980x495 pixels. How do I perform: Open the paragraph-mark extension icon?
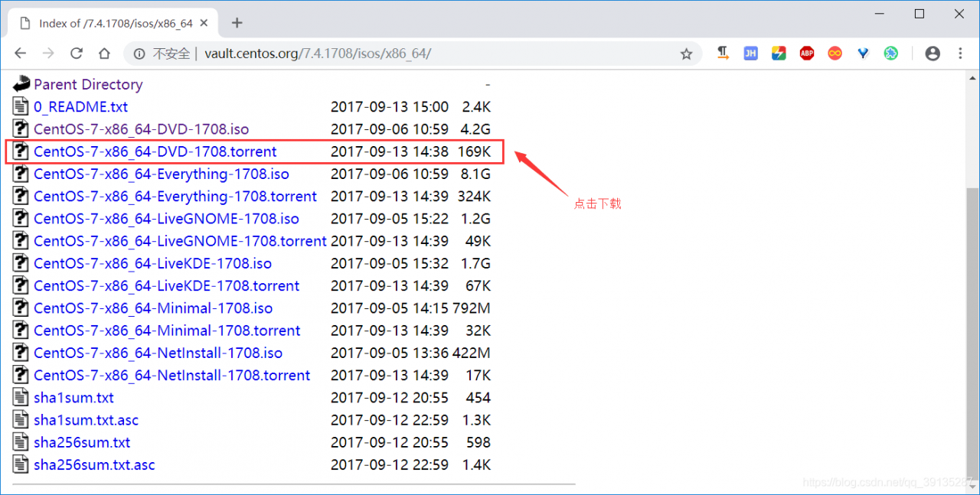pos(723,54)
